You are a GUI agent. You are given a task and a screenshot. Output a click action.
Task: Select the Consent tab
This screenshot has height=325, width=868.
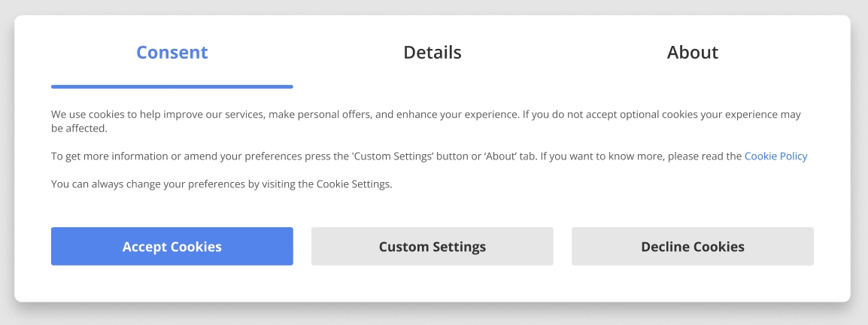coord(172,53)
